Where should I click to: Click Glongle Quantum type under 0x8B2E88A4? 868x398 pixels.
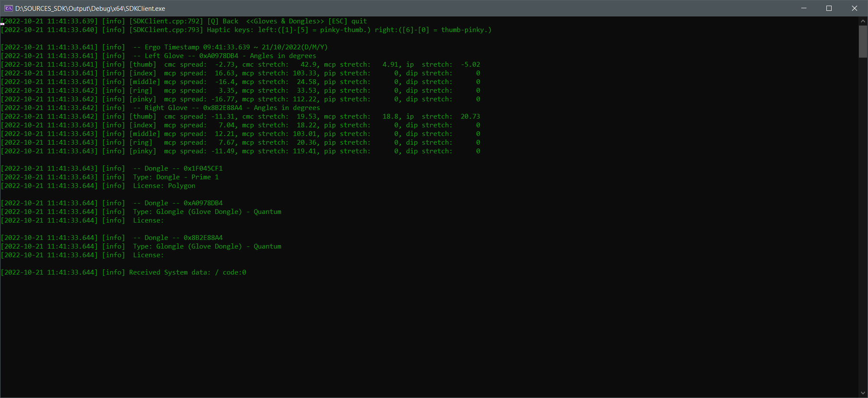(207, 246)
